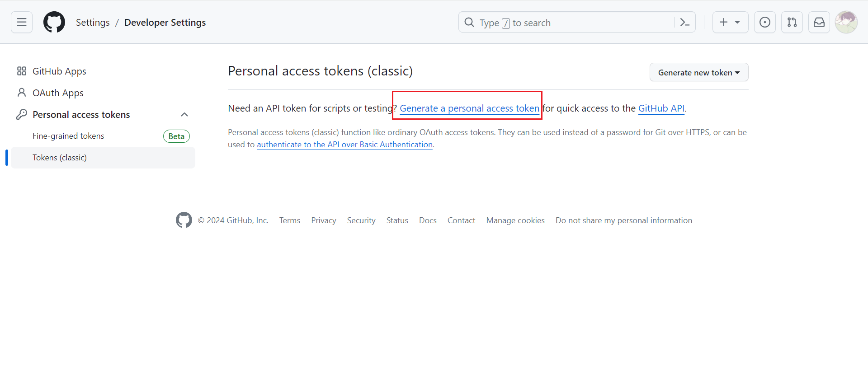The height and width of the screenshot is (379, 868).
Task: Click the key icon beside Personal access tokens
Action: pos(22,114)
